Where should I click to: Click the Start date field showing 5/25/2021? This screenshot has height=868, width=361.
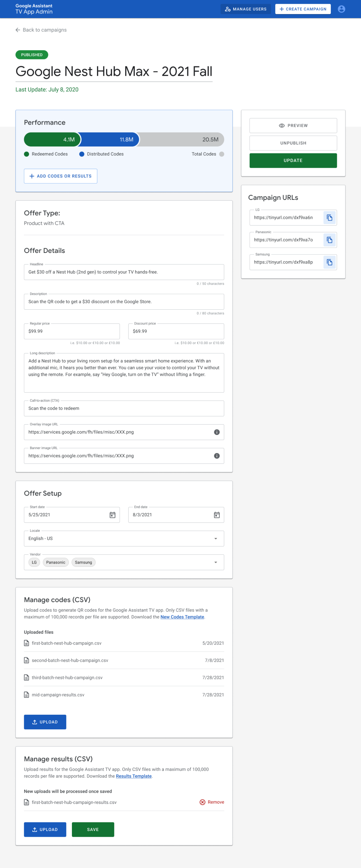coord(72,515)
